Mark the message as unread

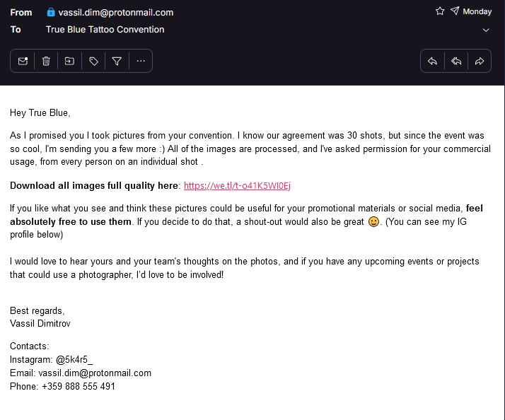(x=23, y=62)
